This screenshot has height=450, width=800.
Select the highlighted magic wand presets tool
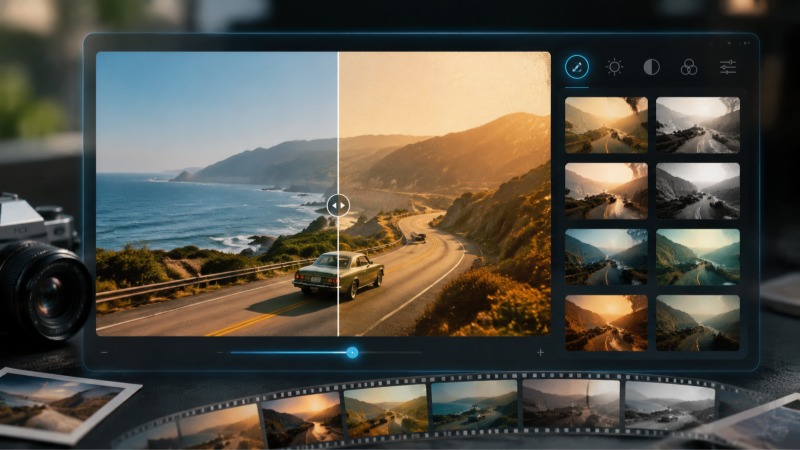click(577, 67)
